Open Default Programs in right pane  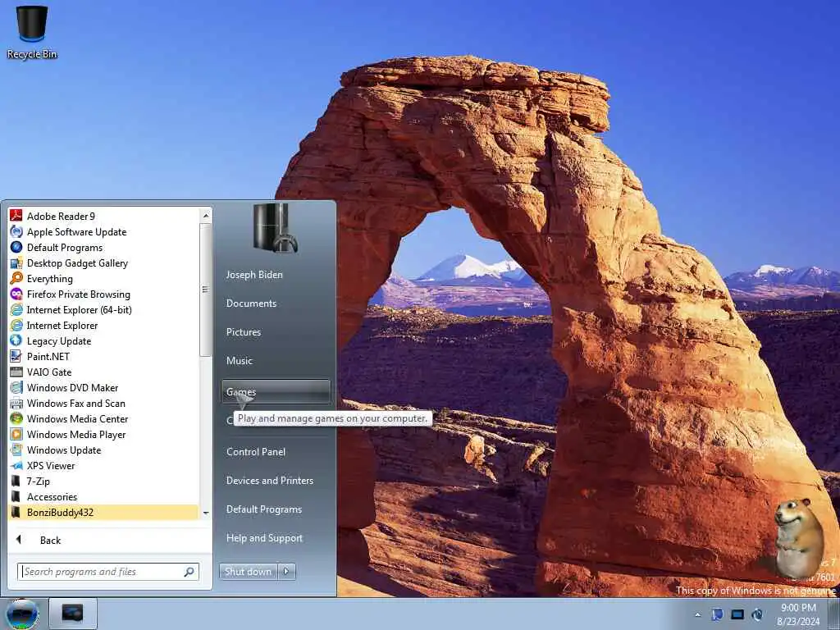[263, 509]
